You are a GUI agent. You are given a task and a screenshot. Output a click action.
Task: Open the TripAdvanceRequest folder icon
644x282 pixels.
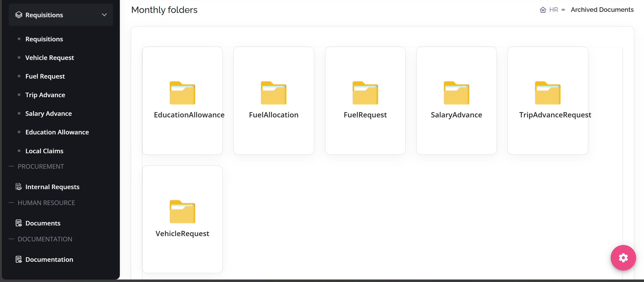(548, 93)
